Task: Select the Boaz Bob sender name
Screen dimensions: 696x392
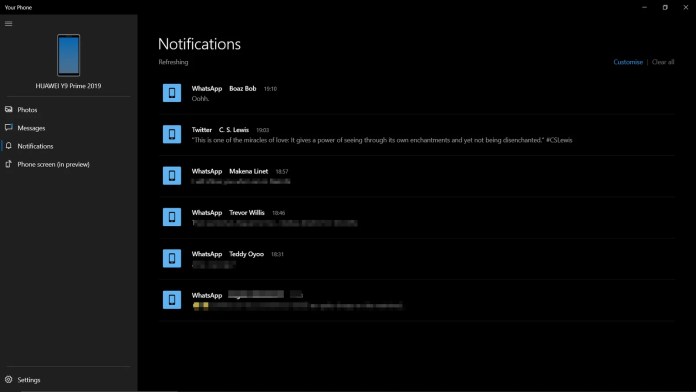Action: 242,88
